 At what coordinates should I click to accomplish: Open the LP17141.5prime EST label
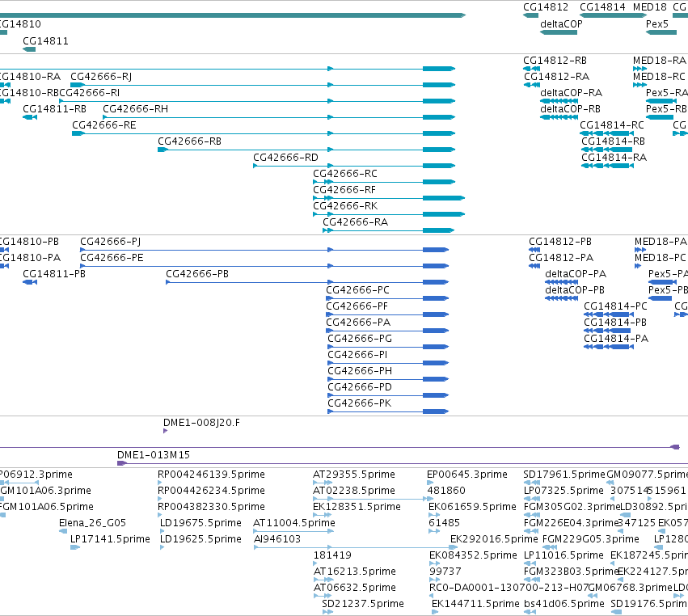(x=110, y=539)
